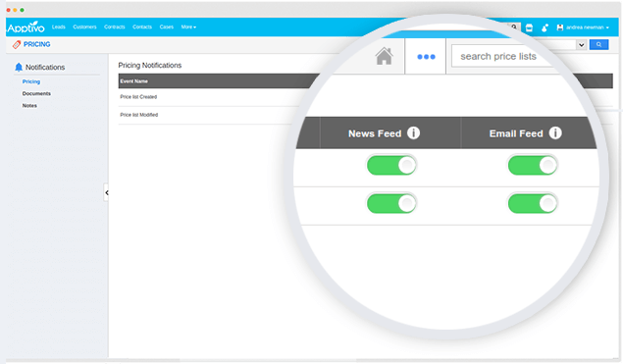Screen dimensions: 623x364
Task: Click the blue search button
Action: tap(598, 44)
